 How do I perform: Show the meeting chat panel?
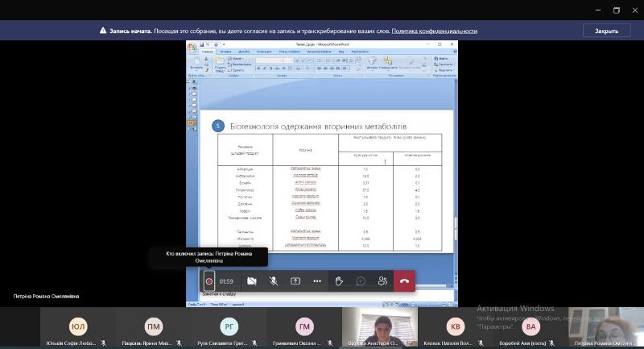pyautogui.click(x=361, y=281)
